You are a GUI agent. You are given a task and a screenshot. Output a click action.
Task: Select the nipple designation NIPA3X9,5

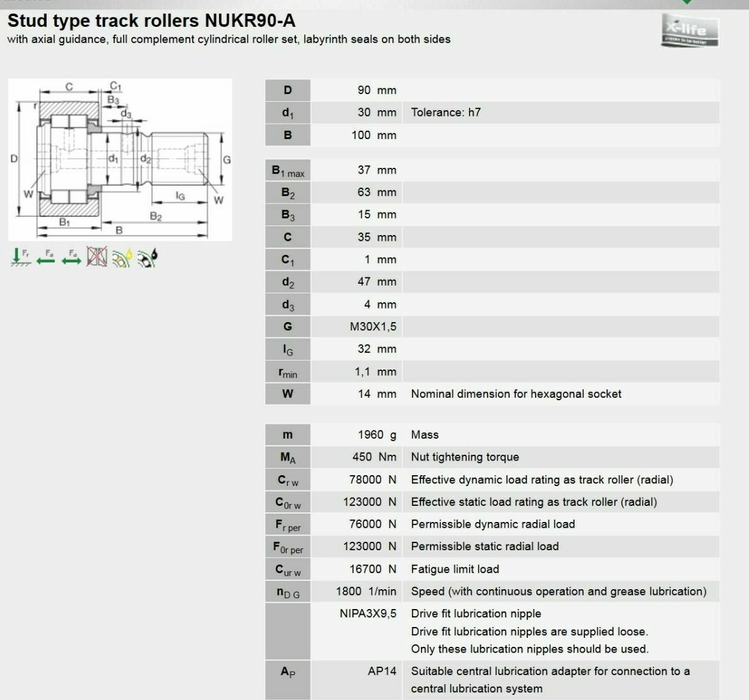(x=368, y=614)
